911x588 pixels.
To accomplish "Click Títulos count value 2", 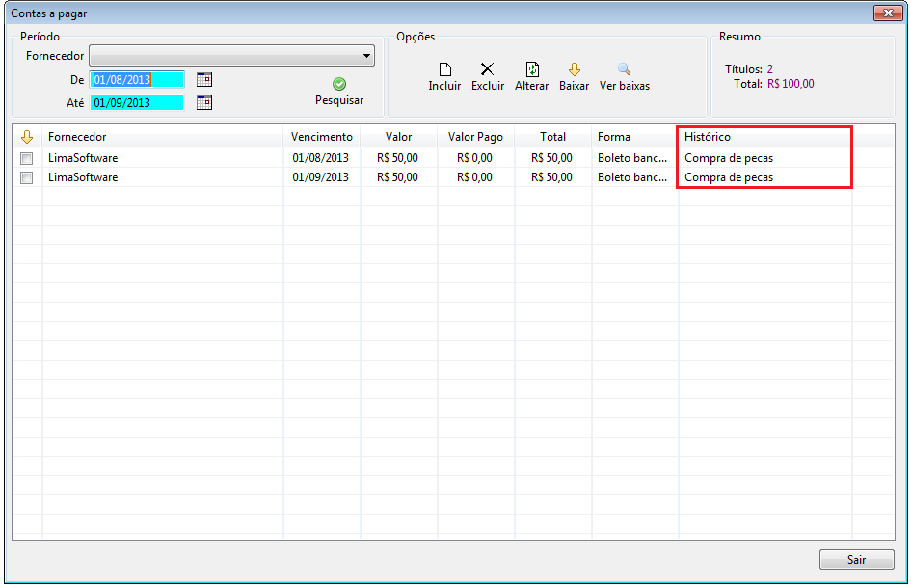I will 770,69.
